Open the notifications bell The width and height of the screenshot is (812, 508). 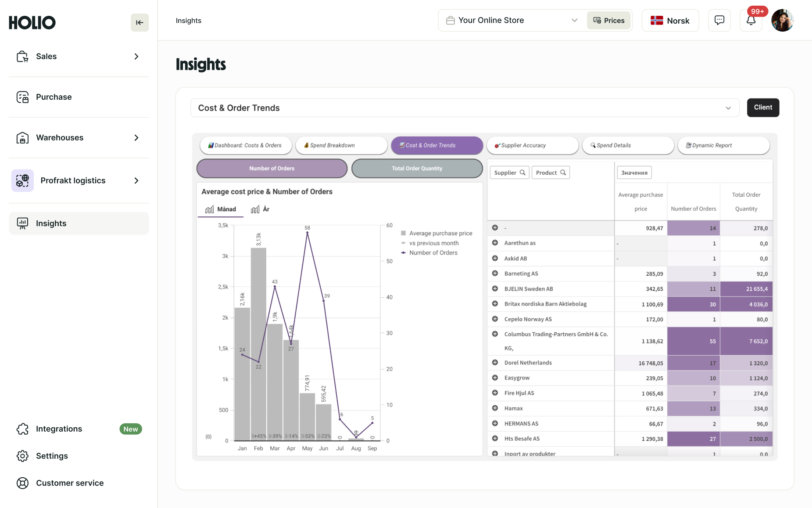tap(751, 21)
